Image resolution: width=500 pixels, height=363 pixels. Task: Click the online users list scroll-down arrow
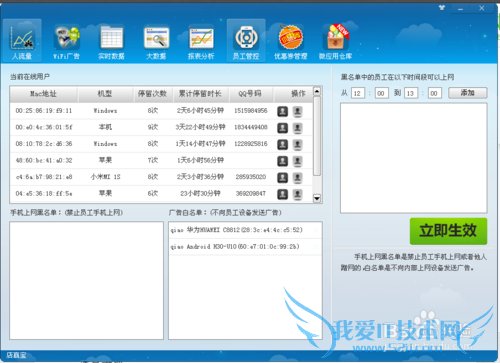[x=317, y=198]
